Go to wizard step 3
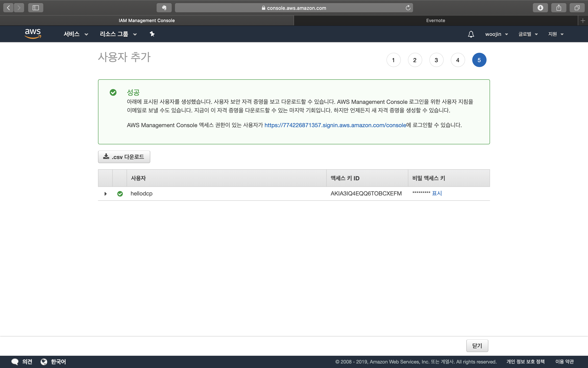Image resolution: width=588 pixels, height=368 pixels. pos(436,60)
